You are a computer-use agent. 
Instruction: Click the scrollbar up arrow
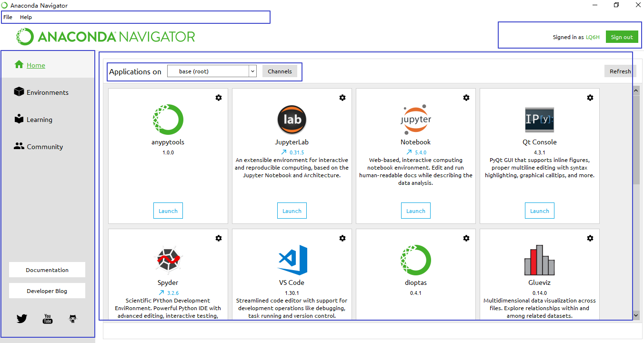pos(636,90)
